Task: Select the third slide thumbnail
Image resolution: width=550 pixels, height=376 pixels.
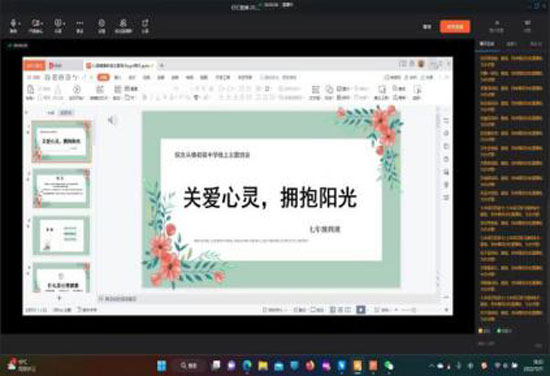Action: pyautogui.click(x=61, y=235)
